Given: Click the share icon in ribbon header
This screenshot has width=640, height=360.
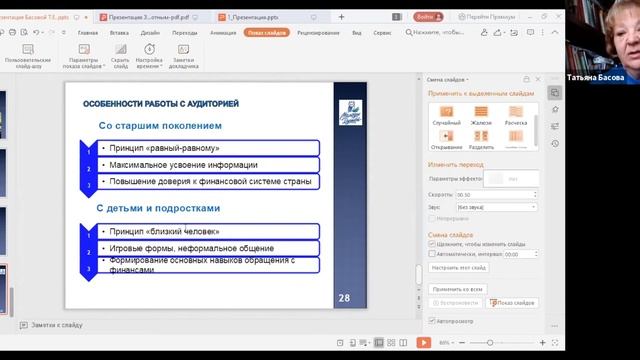Looking at the screenshot, I should (498, 32).
